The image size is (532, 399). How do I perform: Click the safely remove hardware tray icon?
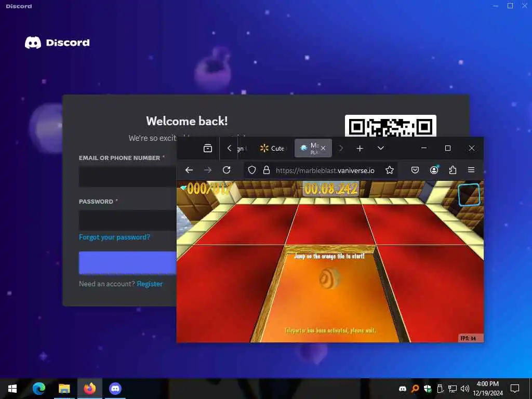(440, 389)
